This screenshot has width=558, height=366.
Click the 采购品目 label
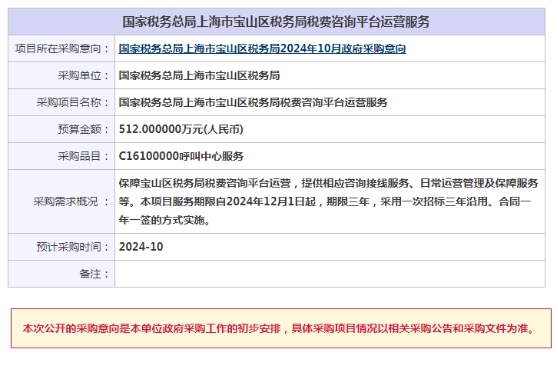[x=83, y=156]
